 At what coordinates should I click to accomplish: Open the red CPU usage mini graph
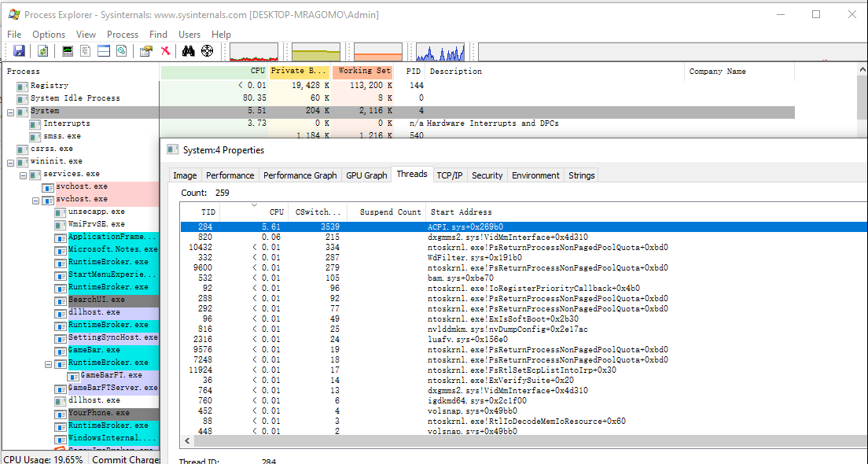254,52
